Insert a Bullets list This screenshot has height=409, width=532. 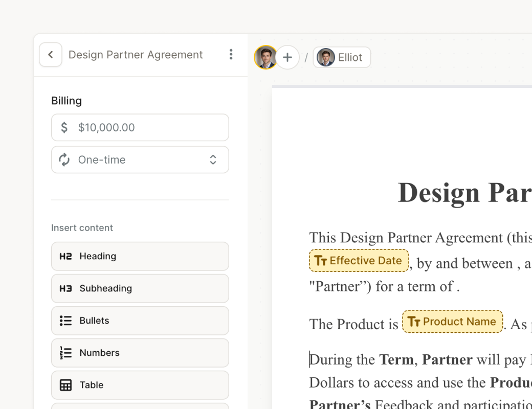tap(140, 321)
